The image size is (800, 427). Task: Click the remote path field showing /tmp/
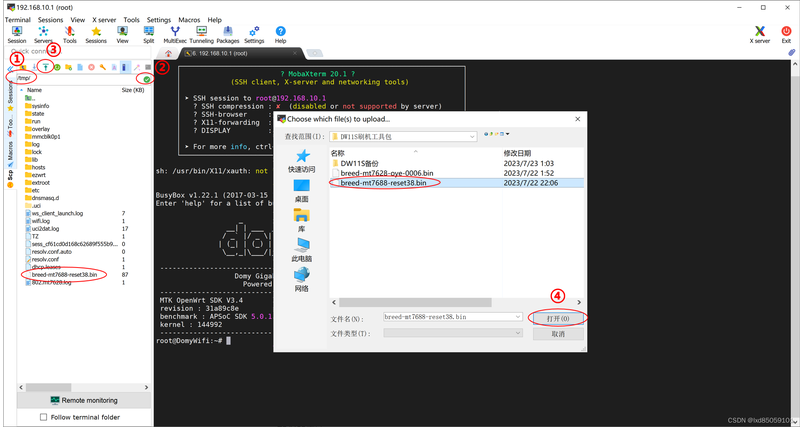click(x=77, y=79)
